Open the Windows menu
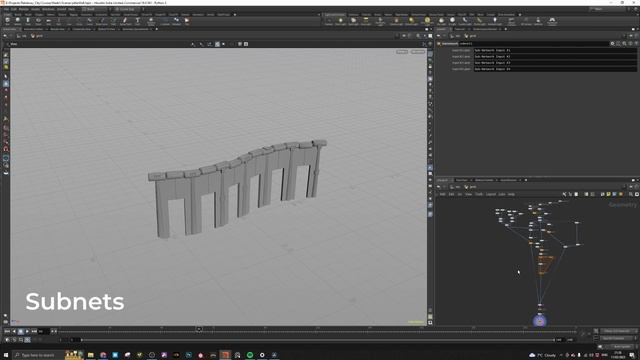The image size is (640, 360). (x=48, y=9)
